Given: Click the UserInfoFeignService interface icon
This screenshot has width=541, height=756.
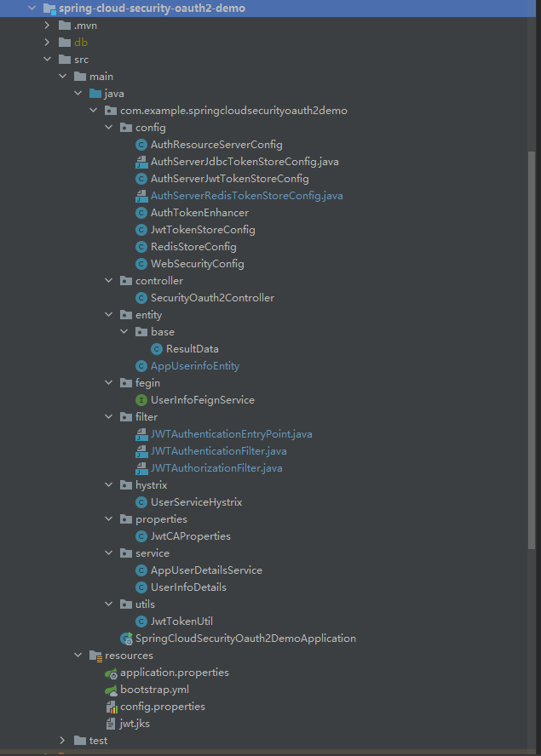Looking at the screenshot, I should point(141,400).
